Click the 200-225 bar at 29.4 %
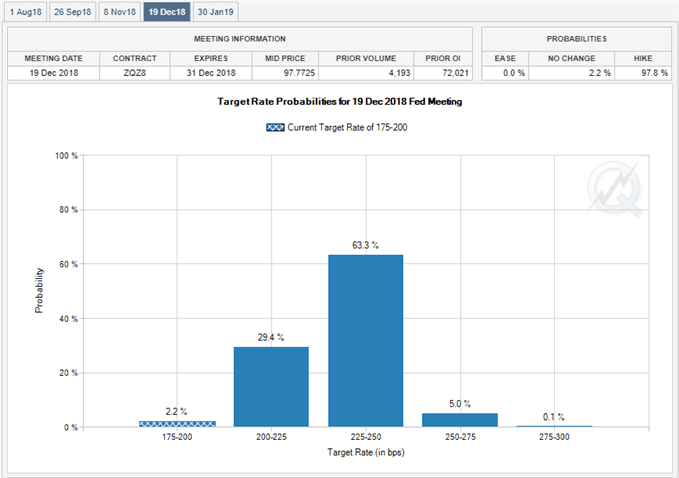This screenshot has height=478, width=679. tap(271, 387)
